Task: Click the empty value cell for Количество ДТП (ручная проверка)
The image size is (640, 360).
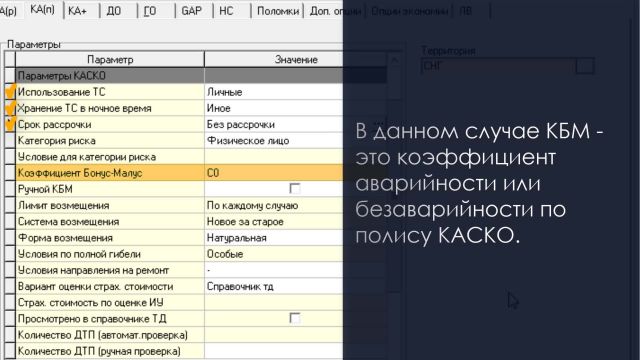Action: [x=273, y=351]
